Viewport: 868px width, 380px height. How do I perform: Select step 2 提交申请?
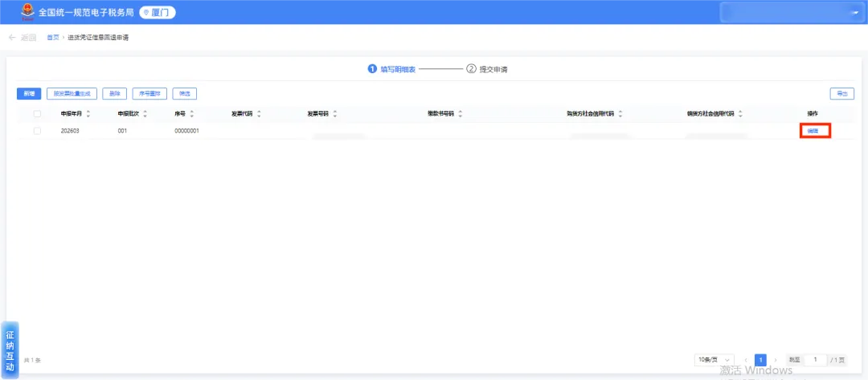tap(487, 69)
